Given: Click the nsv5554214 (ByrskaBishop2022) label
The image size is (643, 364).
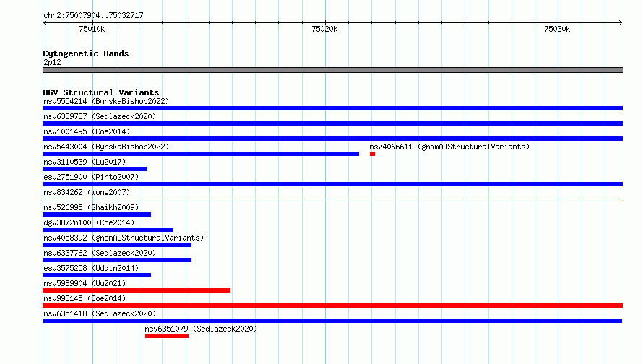Looking at the screenshot, I should [x=106, y=101].
